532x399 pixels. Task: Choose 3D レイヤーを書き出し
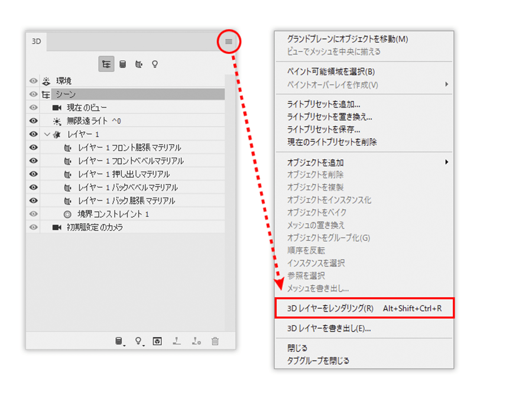click(364, 328)
